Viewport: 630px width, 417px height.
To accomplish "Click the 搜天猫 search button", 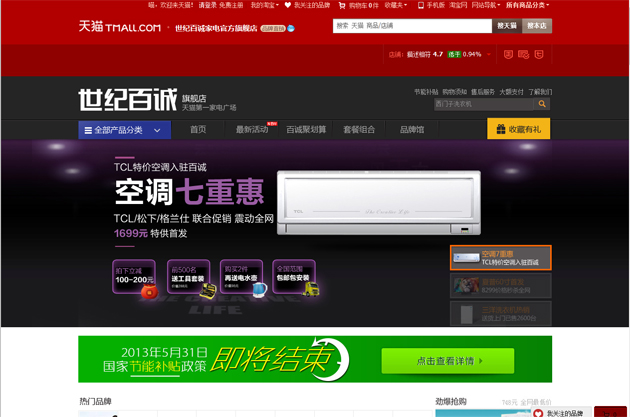I will pyautogui.click(x=507, y=26).
